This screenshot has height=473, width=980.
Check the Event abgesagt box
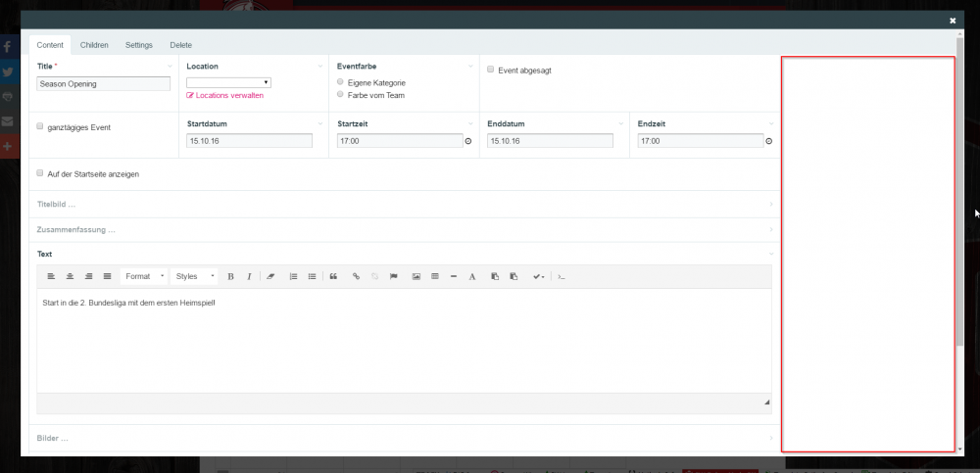click(490, 70)
